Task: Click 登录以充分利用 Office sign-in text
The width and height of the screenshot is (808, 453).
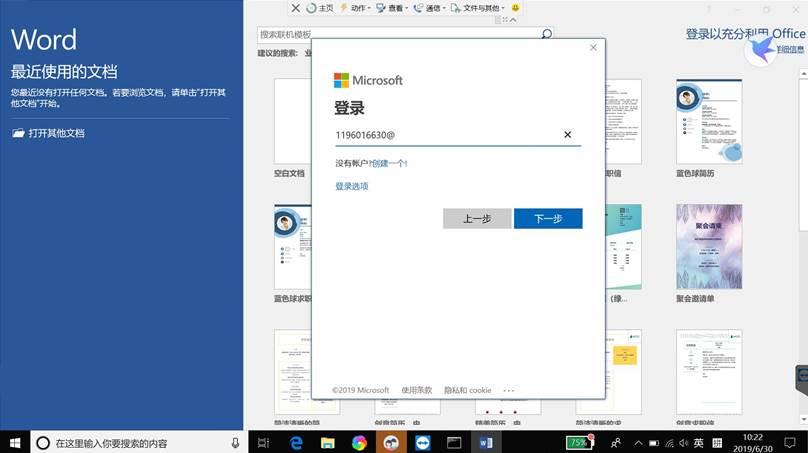Action: coord(745,34)
